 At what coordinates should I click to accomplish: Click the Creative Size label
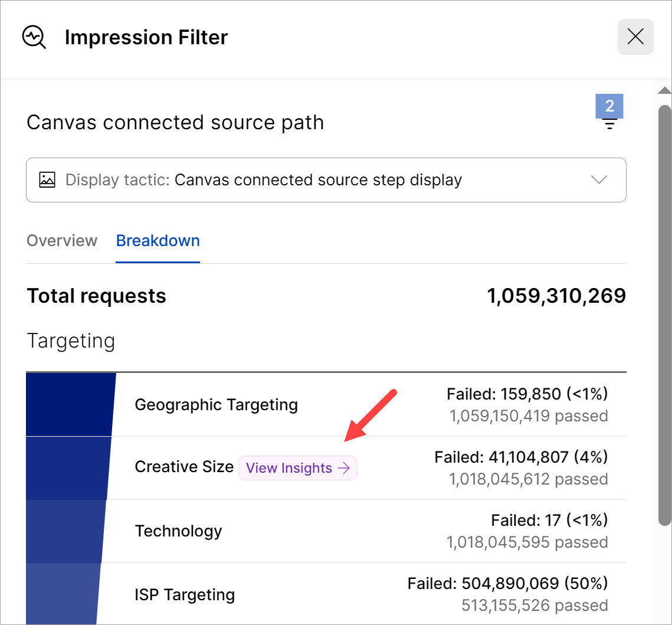[184, 467]
